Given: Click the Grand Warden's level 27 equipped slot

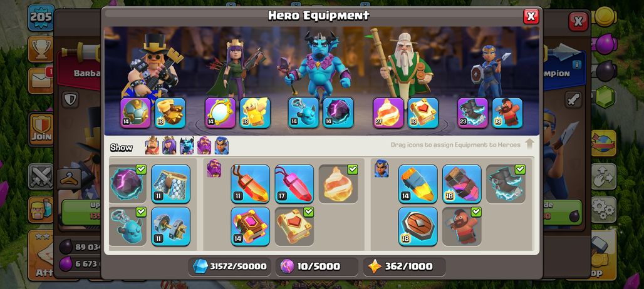Looking at the screenshot, I should (x=388, y=113).
